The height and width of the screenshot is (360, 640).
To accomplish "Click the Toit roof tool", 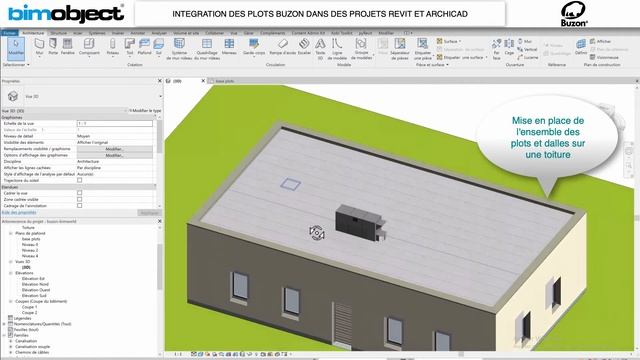I will pyautogui.click(x=129, y=47).
